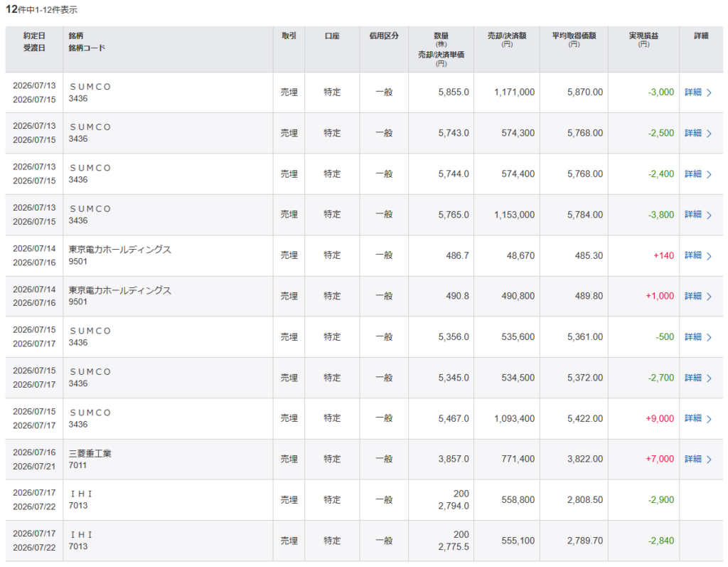The image size is (728, 567).
Task: Click the 三菱重工業 stock name
Action: (x=90, y=454)
